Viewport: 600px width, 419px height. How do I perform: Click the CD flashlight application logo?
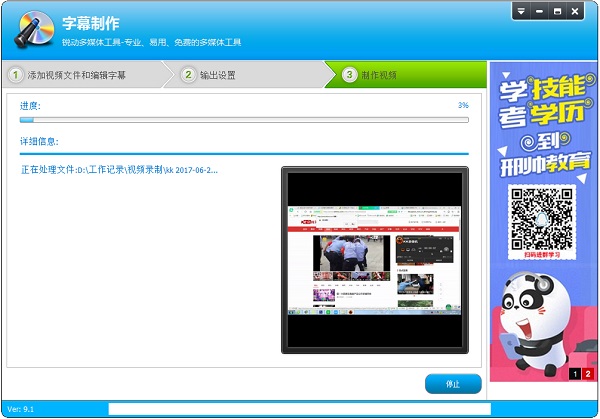[x=34, y=29]
